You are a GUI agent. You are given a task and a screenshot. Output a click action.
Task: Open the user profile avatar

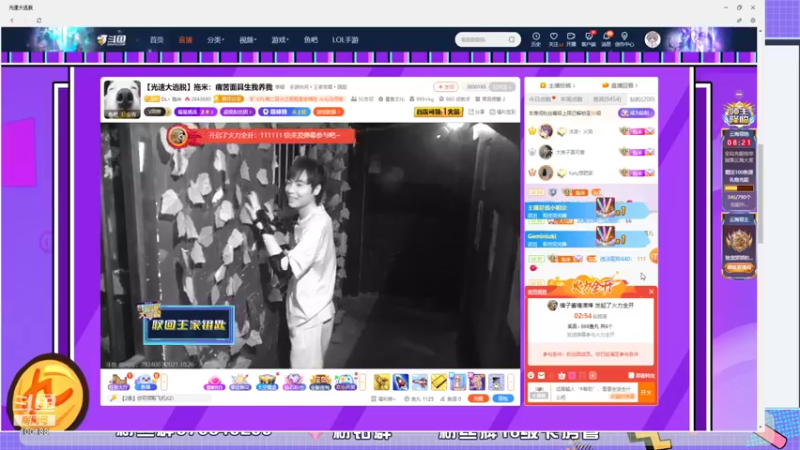point(652,39)
